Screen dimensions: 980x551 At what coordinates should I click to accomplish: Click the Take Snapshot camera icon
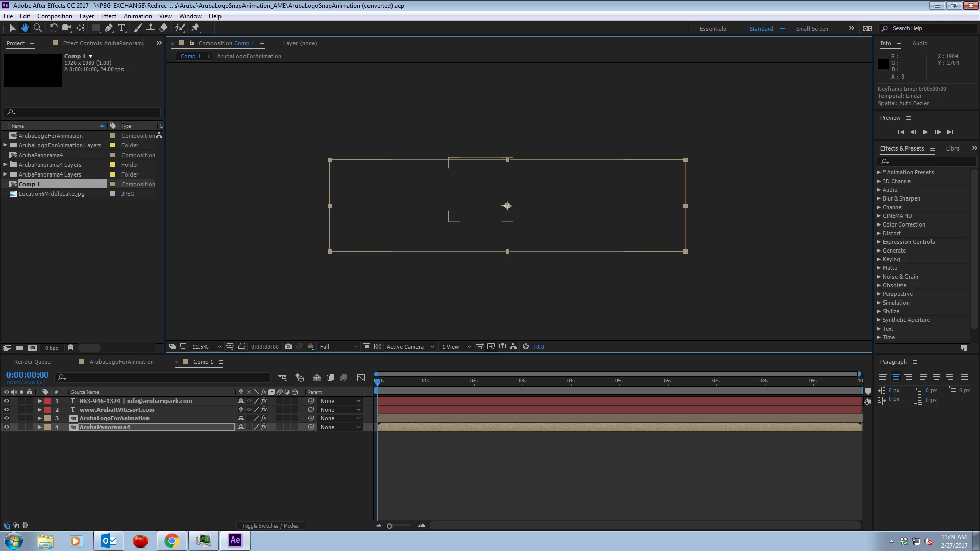(288, 347)
